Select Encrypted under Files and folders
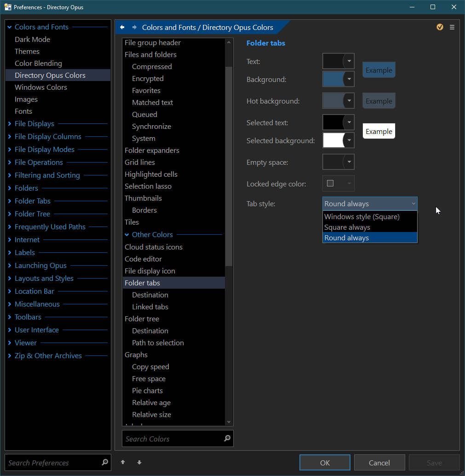 coord(148,79)
